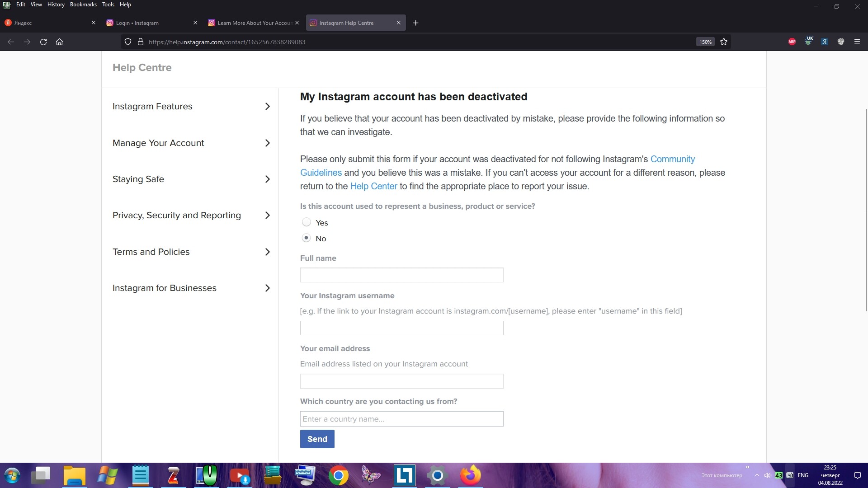The height and width of the screenshot is (488, 868).
Task: Open the taskbar clock and date
Action: [x=830, y=475]
